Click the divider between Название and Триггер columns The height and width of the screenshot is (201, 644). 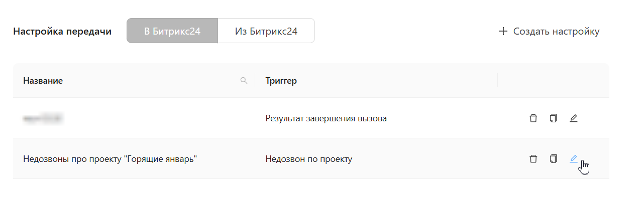tap(255, 80)
